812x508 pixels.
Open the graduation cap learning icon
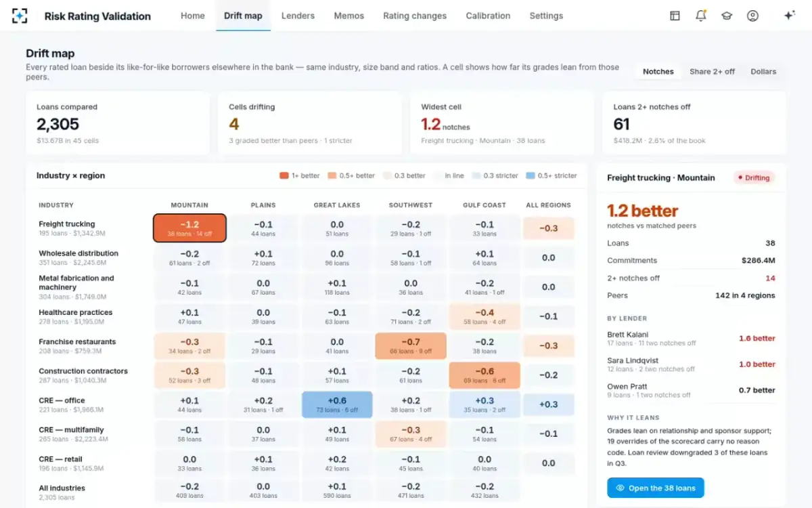[727, 16]
